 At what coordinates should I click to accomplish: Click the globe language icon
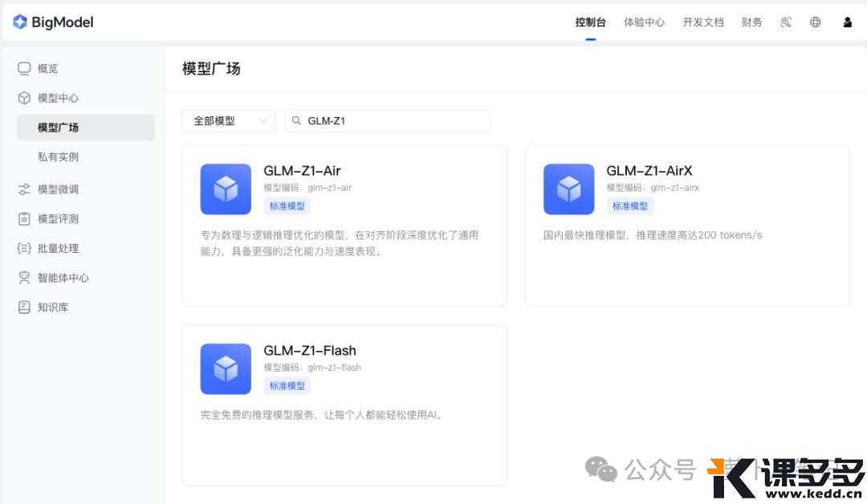(x=816, y=22)
